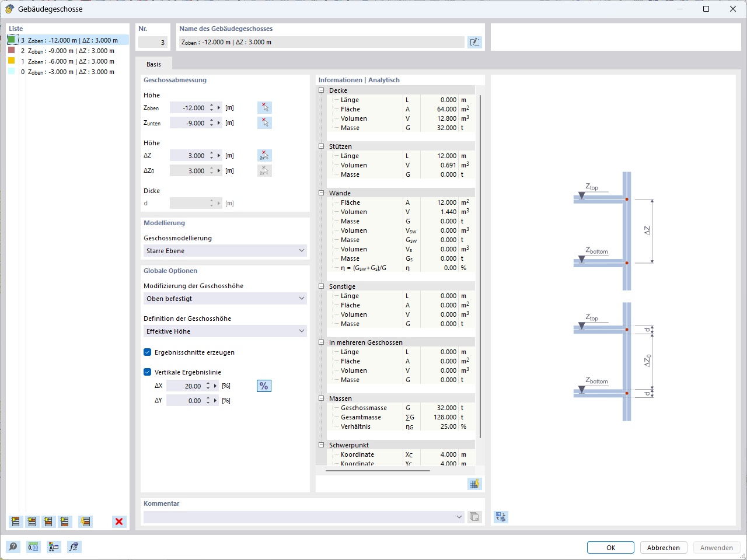Delete the selected story with the red X
The width and height of the screenshot is (747, 560).
pos(119,521)
